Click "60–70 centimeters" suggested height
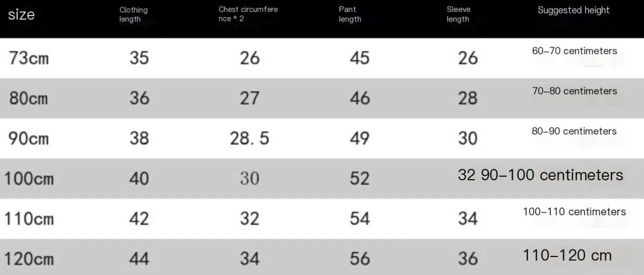Viewport: 644px width, 275px height. click(x=574, y=51)
